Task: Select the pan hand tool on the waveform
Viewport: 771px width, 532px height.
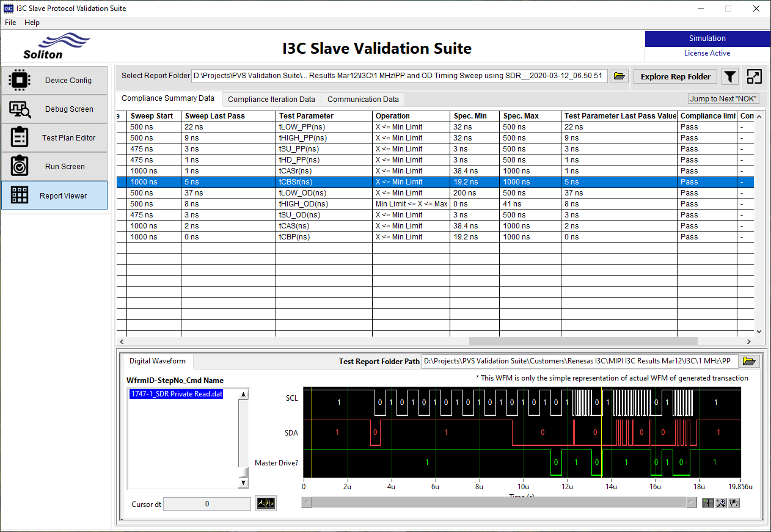Action: click(x=733, y=503)
